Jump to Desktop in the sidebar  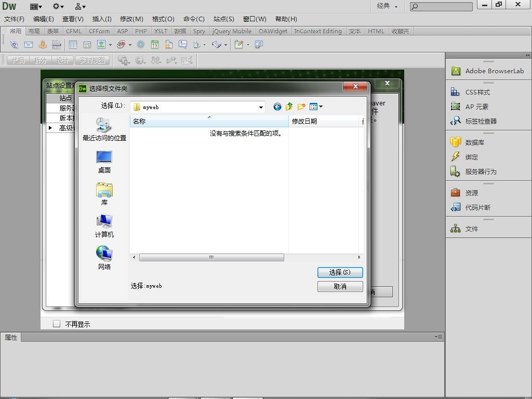click(x=104, y=162)
